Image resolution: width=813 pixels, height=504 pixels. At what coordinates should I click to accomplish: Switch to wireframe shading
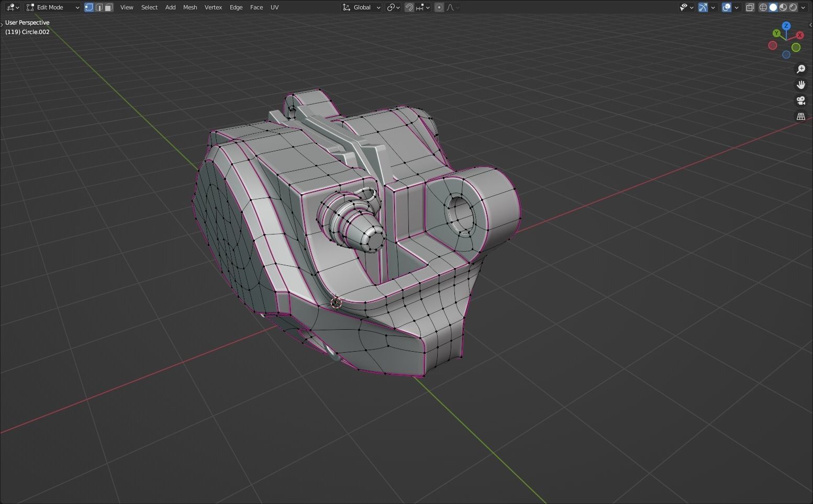pyautogui.click(x=763, y=7)
